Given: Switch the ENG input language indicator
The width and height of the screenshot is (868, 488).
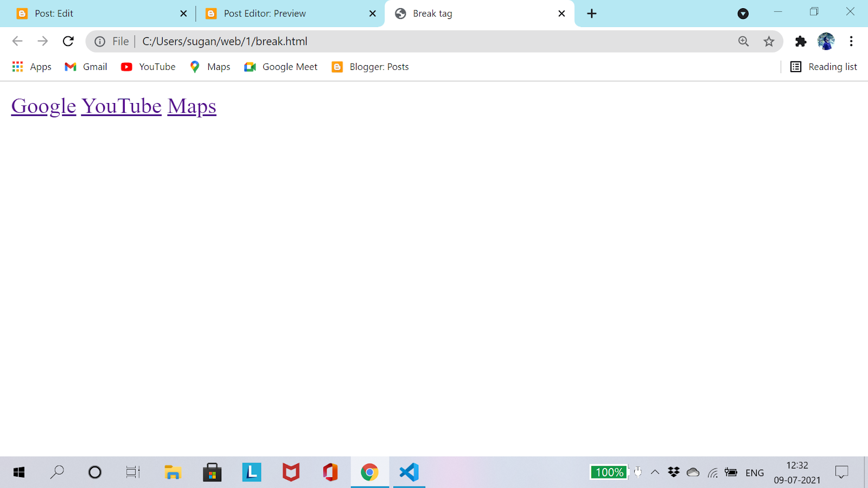Looking at the screenshot, I should coord(755,473).
